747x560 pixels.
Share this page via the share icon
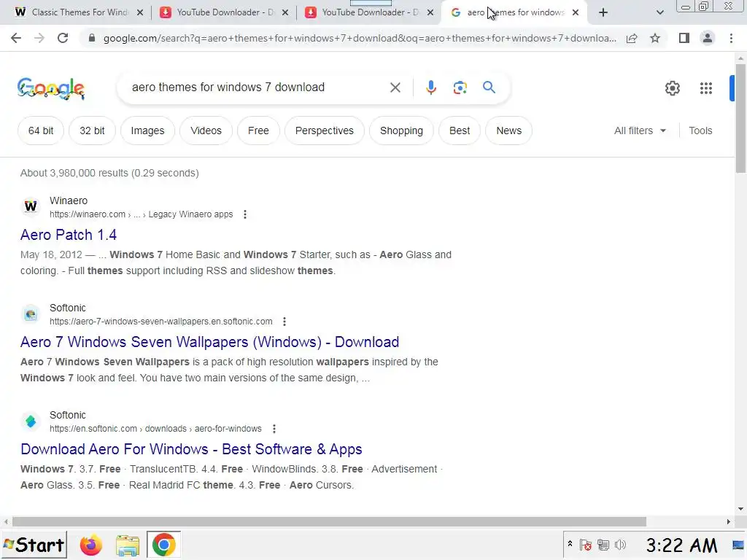[x=632, y=38]
